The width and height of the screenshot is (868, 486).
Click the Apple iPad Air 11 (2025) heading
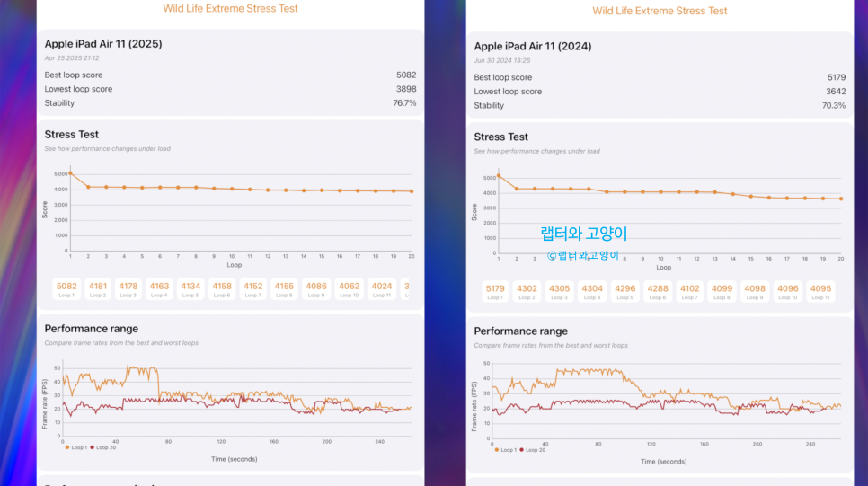click(x=103, y=44)
